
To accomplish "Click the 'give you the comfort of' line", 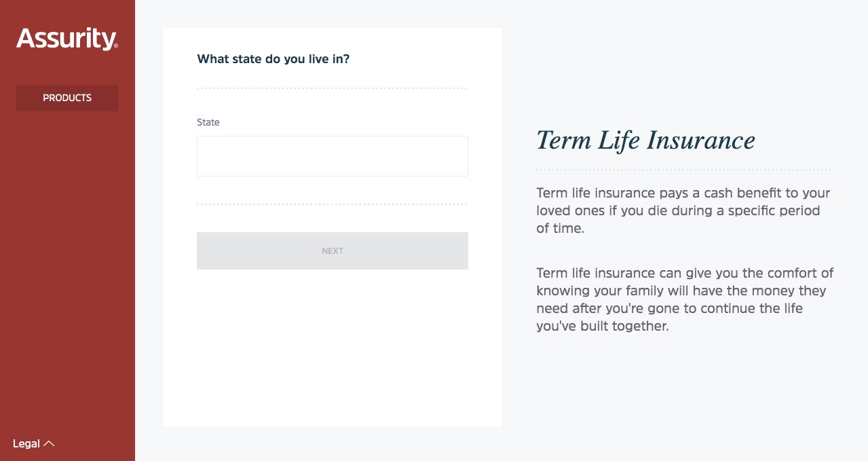I will tap(685, 273).
